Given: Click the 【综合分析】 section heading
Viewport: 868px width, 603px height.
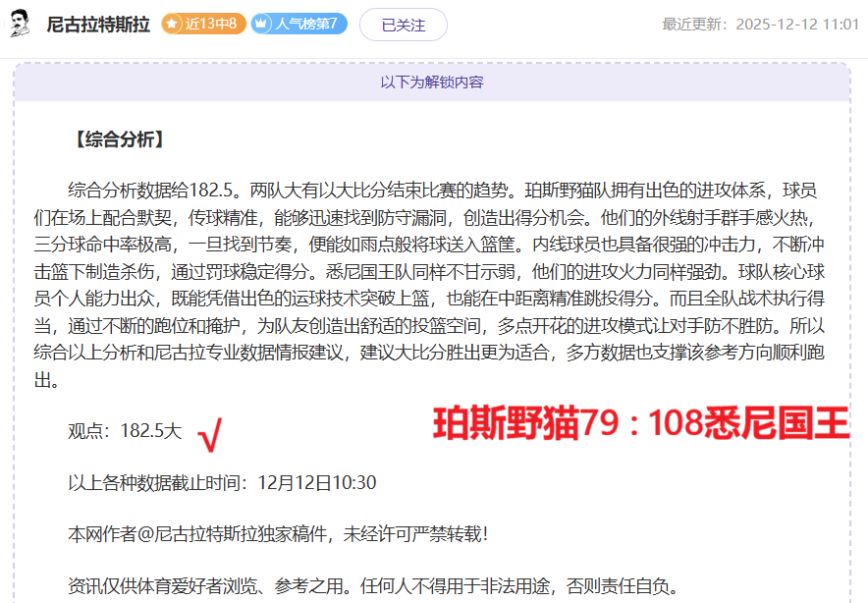Looking at the screenshot, I should (118, 139).
